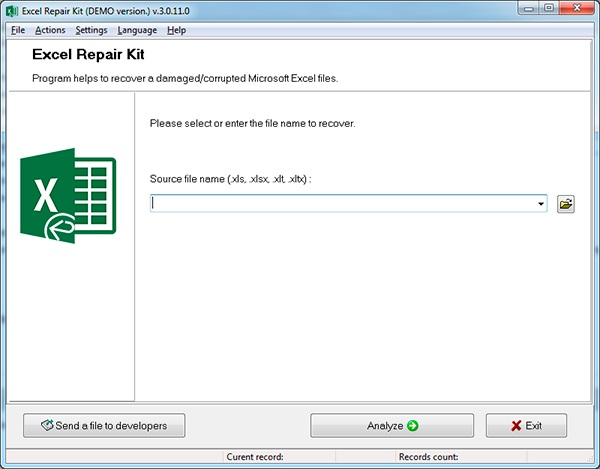Image resolution: width=600 pixels, height=469 pixels.
Task: Click the browse folder icon button
Action: pyautogui.click(x=566, y=204)
